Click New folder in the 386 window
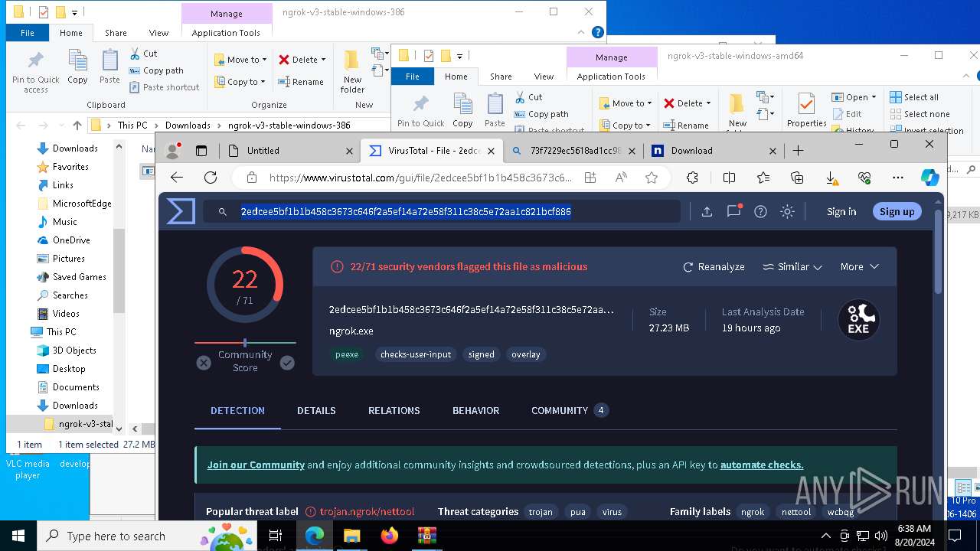 click(x=352, y=72)
